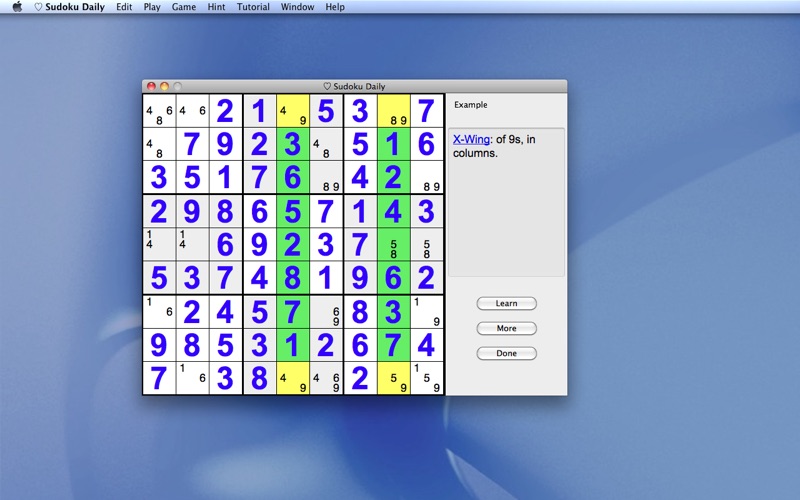Image resolution: width=800 pixels, height=500 pixels.
Task: Follow the X-Wing link in the hint text
Action: [x=471, y=139]
